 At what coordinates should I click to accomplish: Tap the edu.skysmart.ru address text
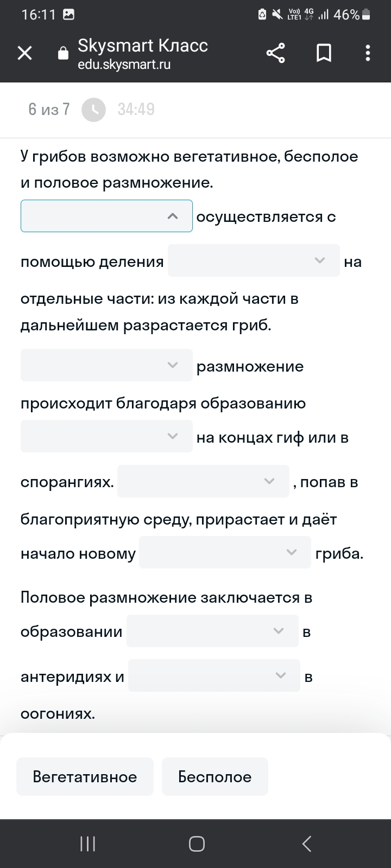pos(124,65)
